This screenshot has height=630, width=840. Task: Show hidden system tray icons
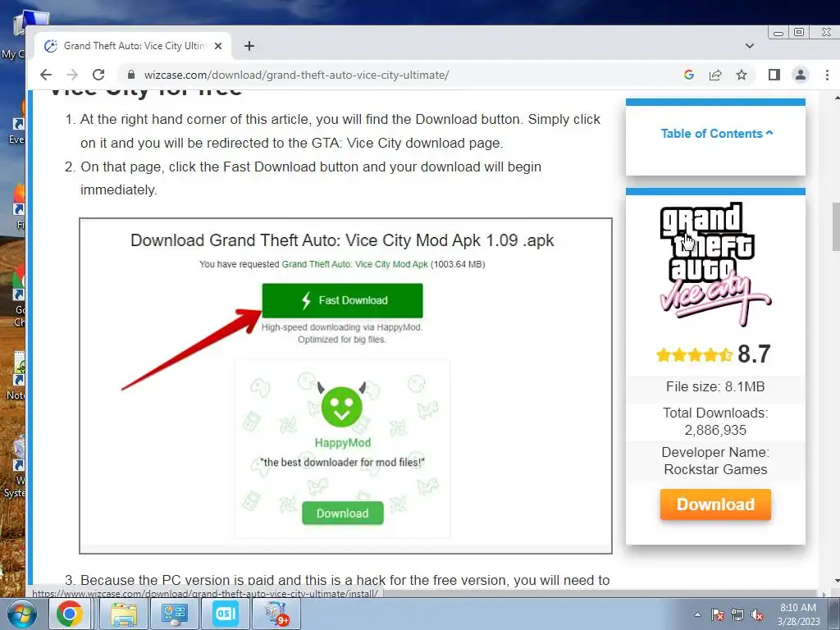(x=697, y=614)
